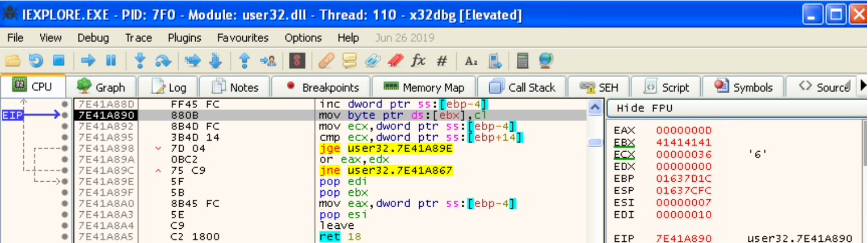Image resolution: width=868 pixels, height=243 pixels.
Task: Open the Trace menu
Action: 139,38
